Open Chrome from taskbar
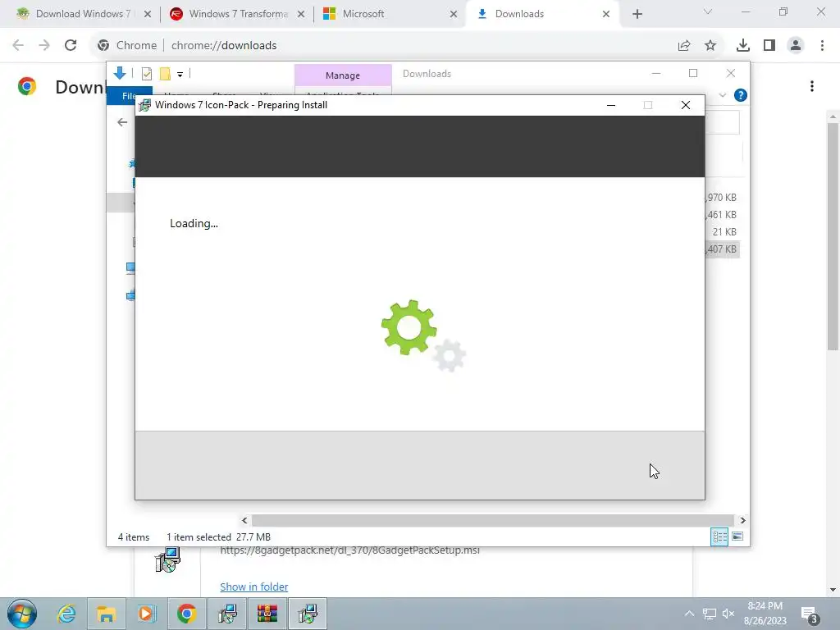 click(186, 614)
